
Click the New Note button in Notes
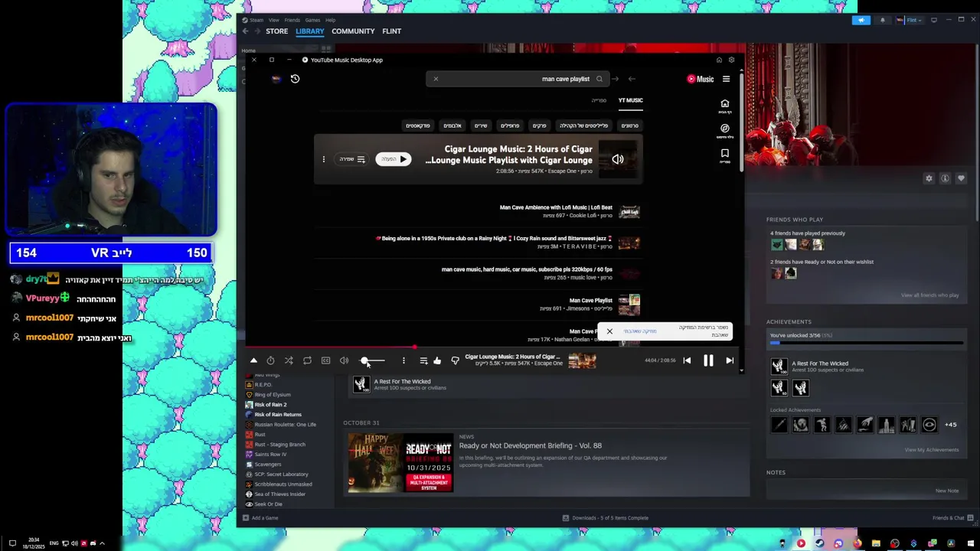tap(947, 491)
